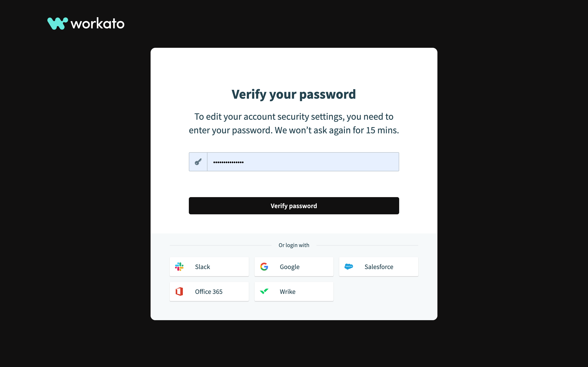The width and height of the screenshot is (588, 367).
Task: Log in with Wrike
Action: point(294,291)
